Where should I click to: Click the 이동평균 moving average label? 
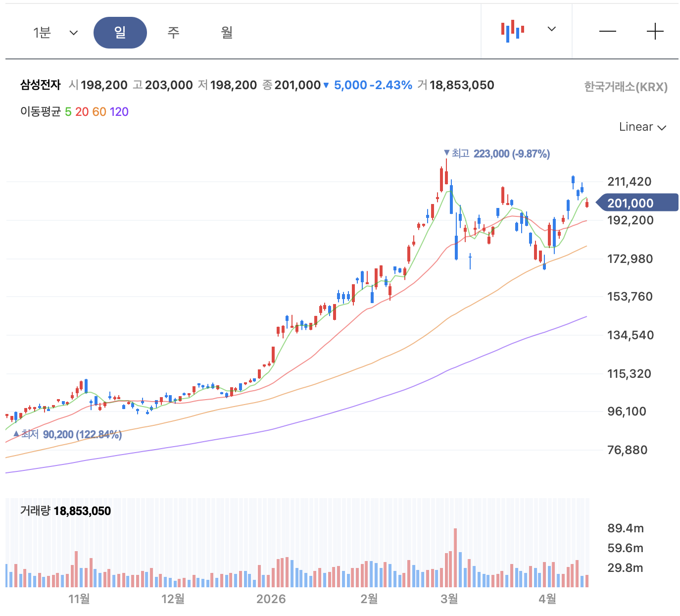[41, 112]
